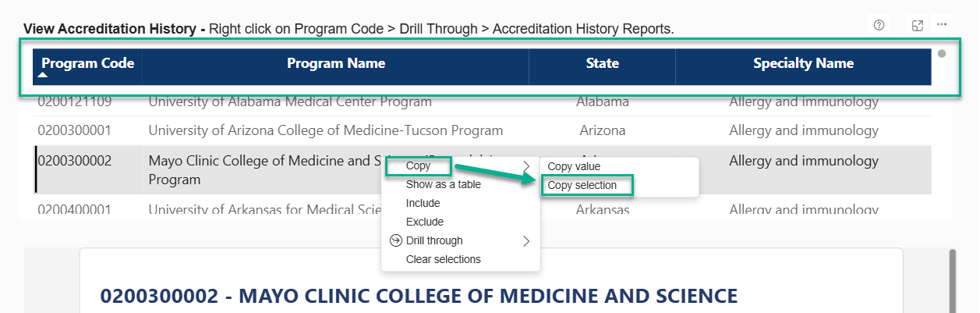Click Include in the context menu
This screenshot has width=980, height=313.
(x=423, y=203)
